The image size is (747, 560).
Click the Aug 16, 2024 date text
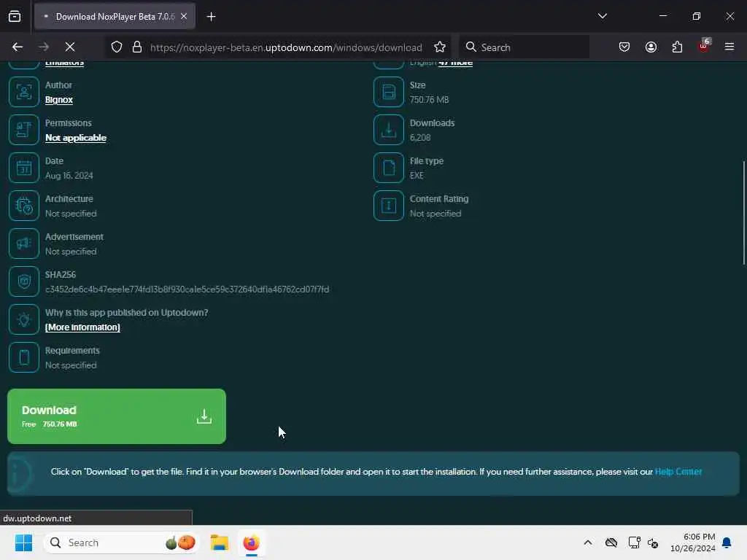[69, 175]
